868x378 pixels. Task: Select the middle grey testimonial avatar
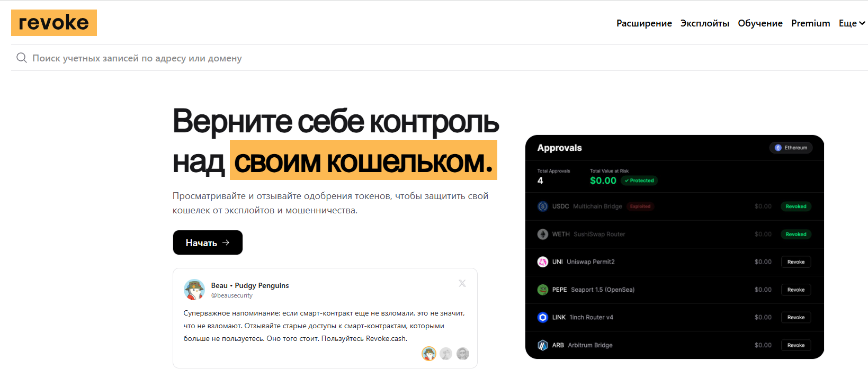click(446, 354)
